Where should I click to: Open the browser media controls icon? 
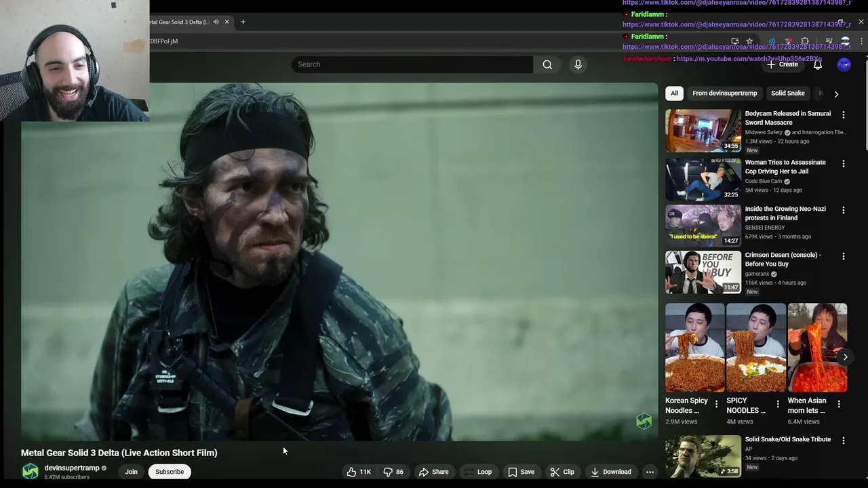tap(829, 41)
